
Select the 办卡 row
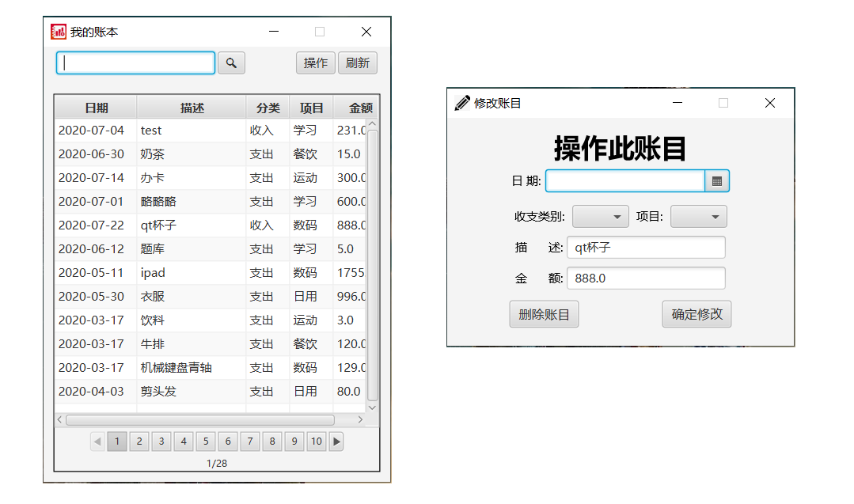click(x=211, y=178)
